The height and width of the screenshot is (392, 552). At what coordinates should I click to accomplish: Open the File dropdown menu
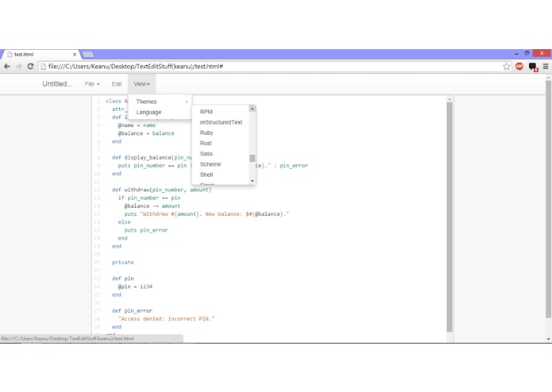pos(92,84)
